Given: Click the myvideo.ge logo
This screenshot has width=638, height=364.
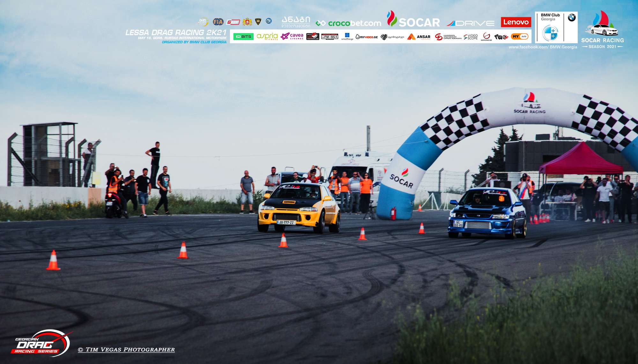Looking at the screenshot, I should 367,37.
